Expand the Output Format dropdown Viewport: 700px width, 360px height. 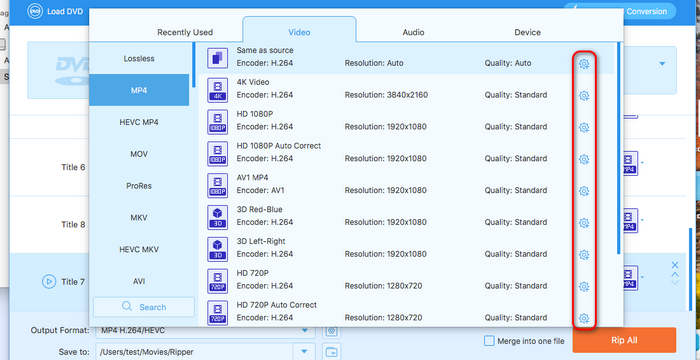pyautogui.click(x=305, y=331)
